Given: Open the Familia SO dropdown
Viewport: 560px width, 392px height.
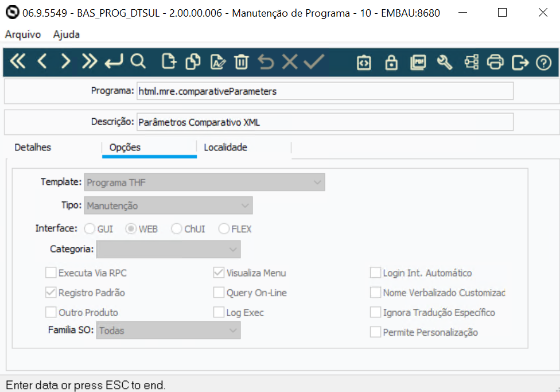Looking at the screenshot, I should coord(168,330).
